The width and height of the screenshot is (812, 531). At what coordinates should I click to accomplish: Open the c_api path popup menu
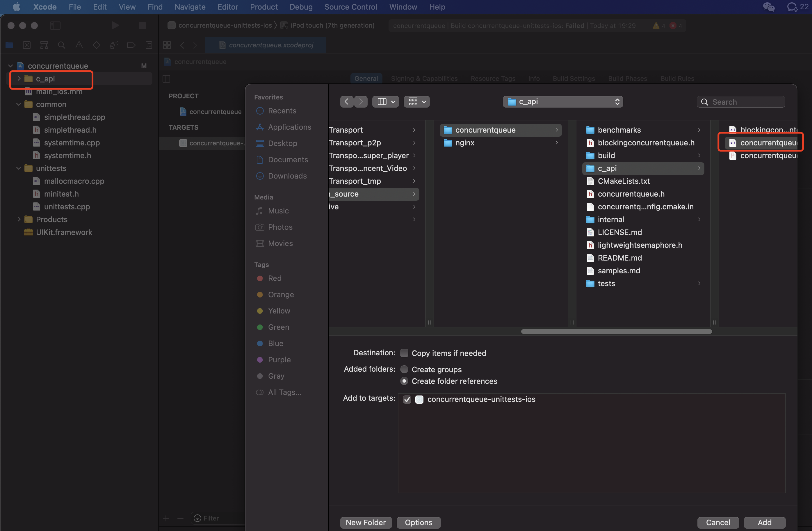tap(562, 101)
